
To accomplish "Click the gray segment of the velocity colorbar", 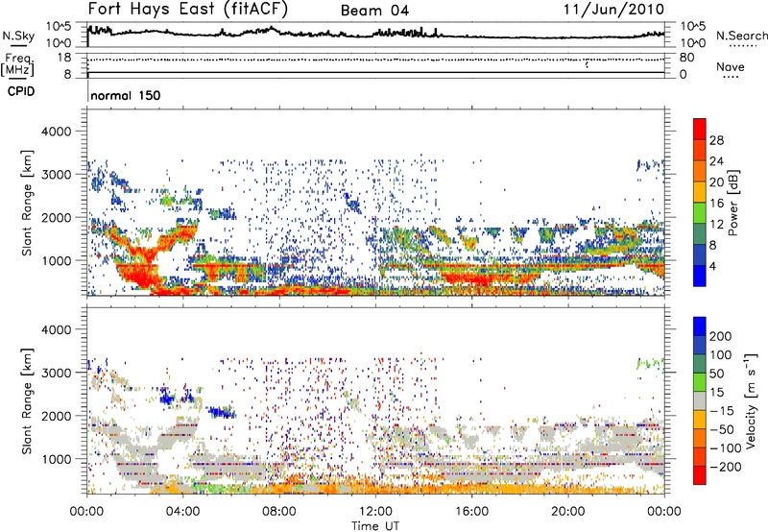I will 700,400.
